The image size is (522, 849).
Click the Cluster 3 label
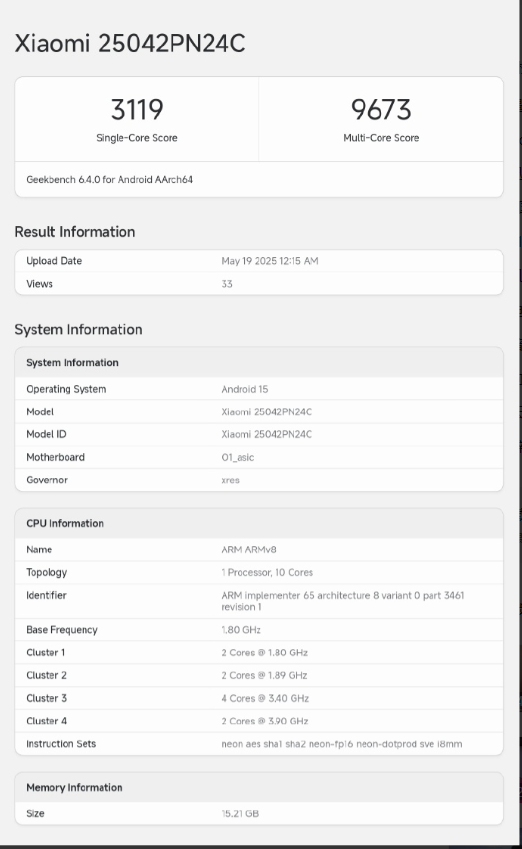click(x=47, y=698)
